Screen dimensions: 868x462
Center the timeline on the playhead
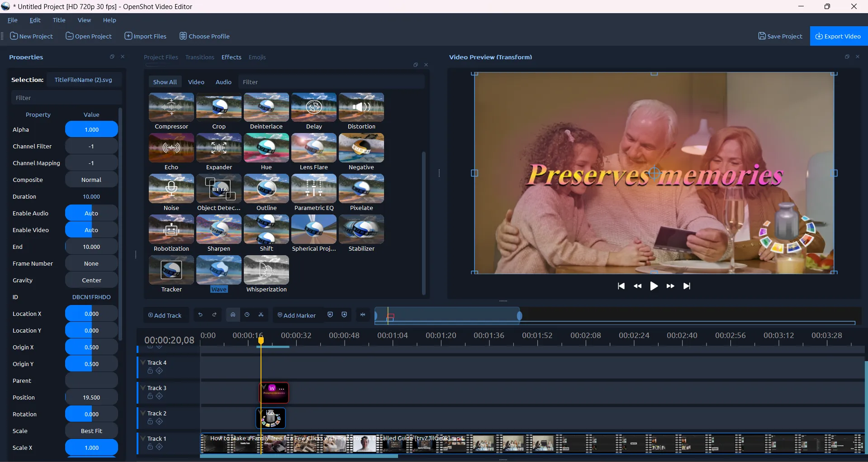click(x=363, y=315)
